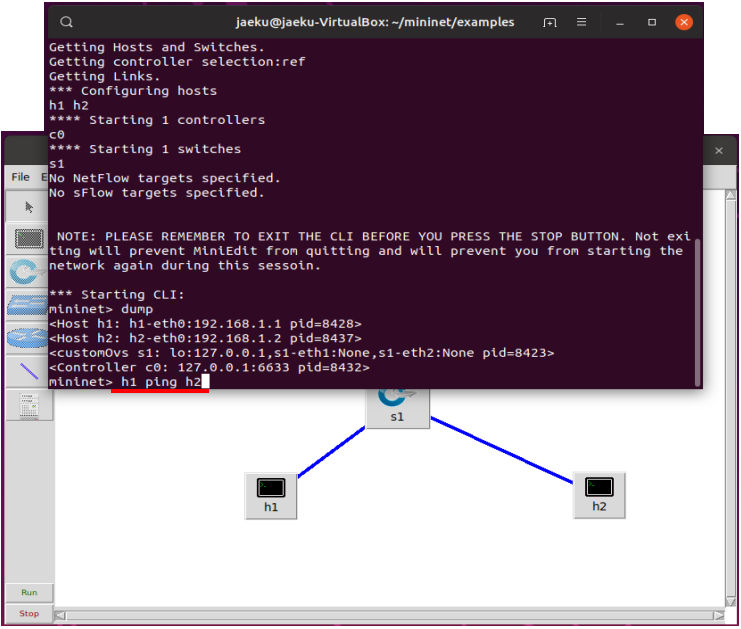Image resolution: width=741 pixels, height=629 pixels.
Task: Click the 'No NetFlow targets specified.' line
Action: (165, 178)
